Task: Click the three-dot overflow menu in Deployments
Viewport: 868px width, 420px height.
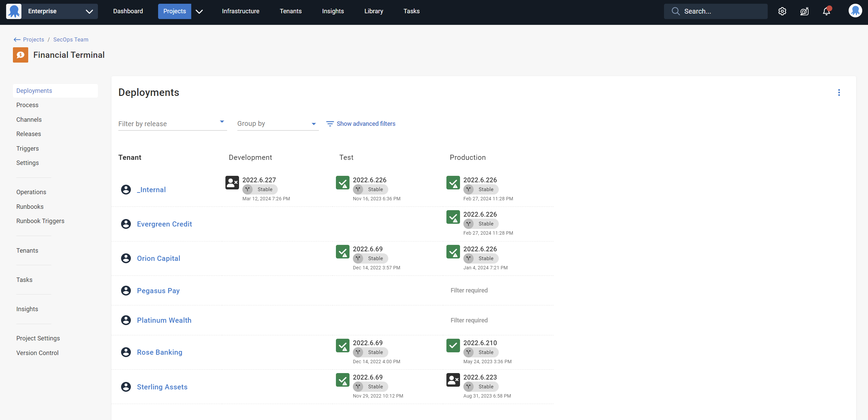Action: click(839, 93)
